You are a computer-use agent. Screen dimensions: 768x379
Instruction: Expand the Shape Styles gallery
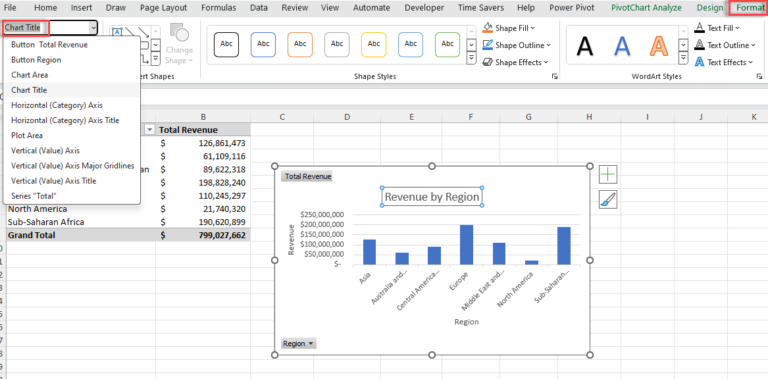tap(472, 58)
